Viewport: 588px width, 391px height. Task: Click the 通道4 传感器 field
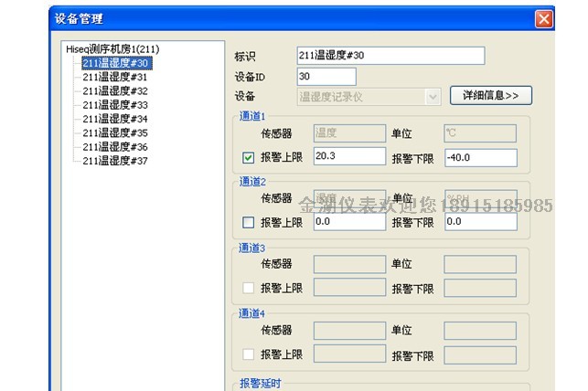click(x=349, y=331)
